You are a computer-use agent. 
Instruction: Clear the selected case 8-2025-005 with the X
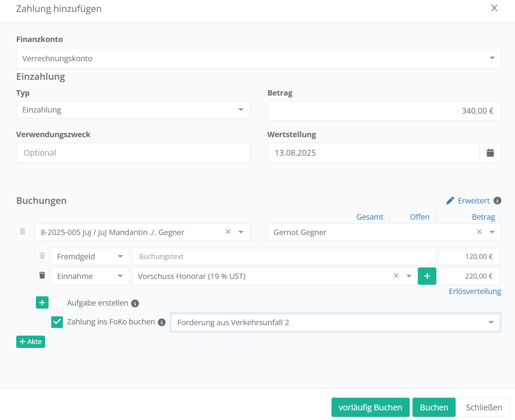point(228,232)
